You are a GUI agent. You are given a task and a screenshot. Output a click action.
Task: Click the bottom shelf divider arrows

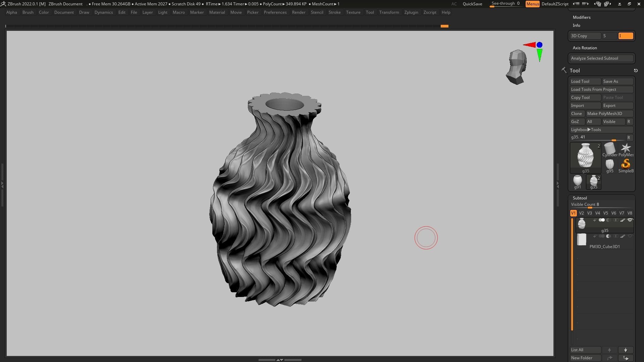(x=280, y=360)
